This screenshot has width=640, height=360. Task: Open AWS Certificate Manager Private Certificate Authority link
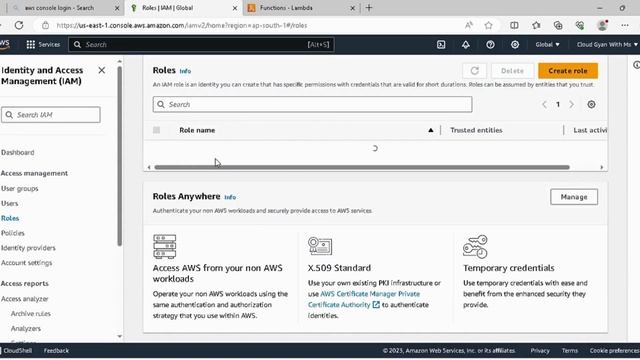(364, 299)
